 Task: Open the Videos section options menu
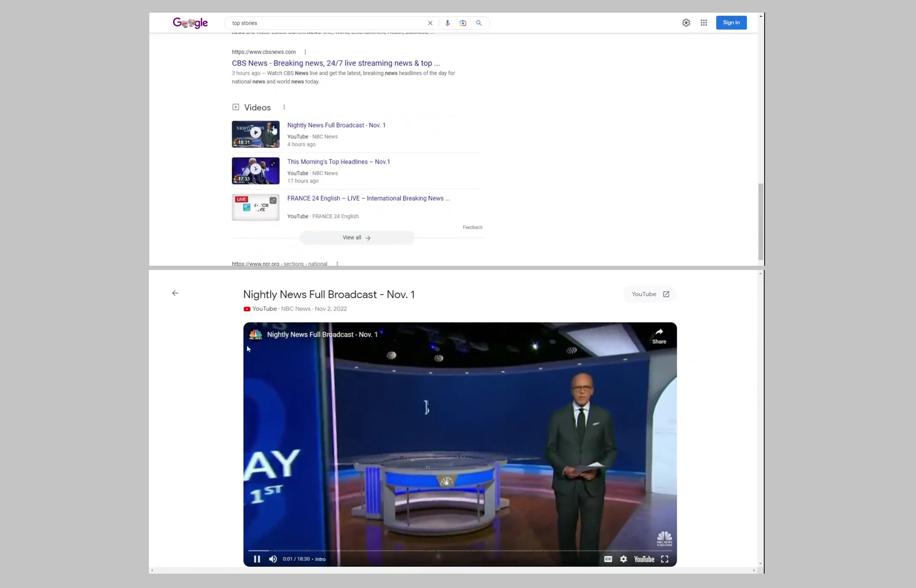(284, 107)
